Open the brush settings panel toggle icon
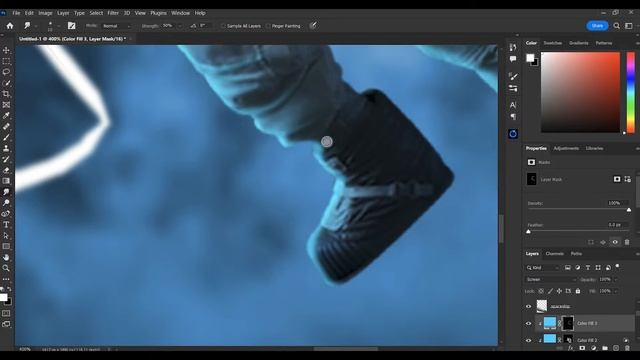 [71, 26]
